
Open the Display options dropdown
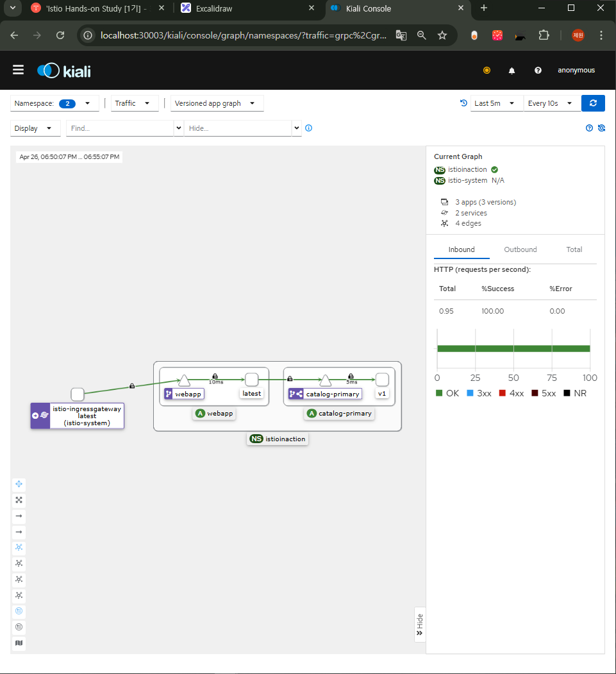[35, 128]
